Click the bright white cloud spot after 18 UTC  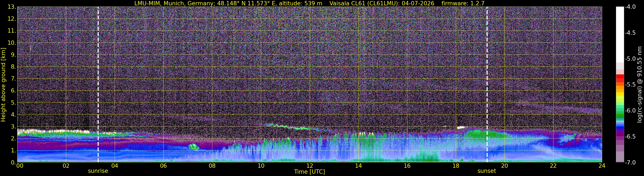[461, 127]
